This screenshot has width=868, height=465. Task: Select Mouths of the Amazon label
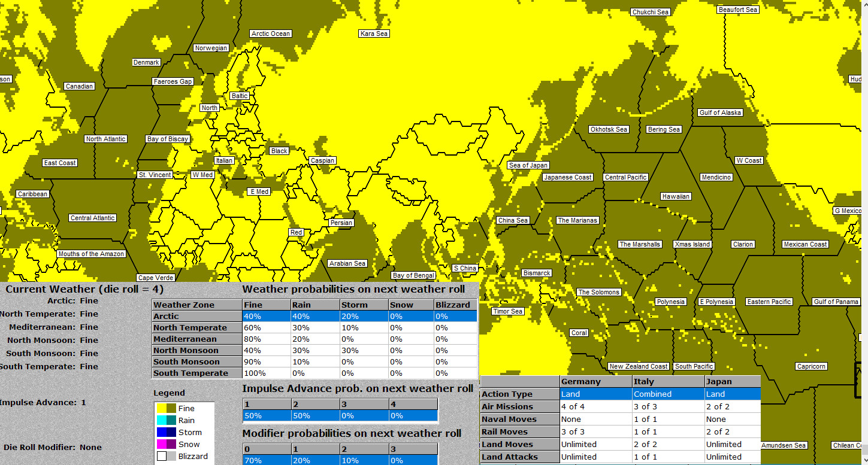coord(91,254)
